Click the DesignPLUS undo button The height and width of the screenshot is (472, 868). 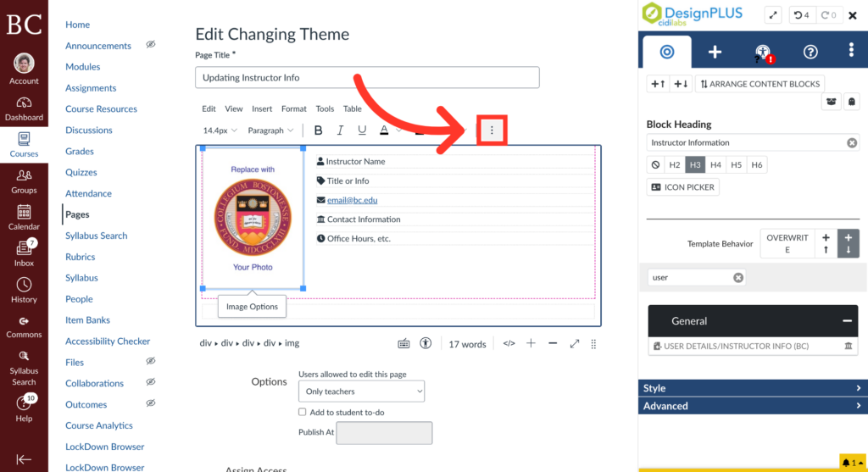tap(800, 15)
